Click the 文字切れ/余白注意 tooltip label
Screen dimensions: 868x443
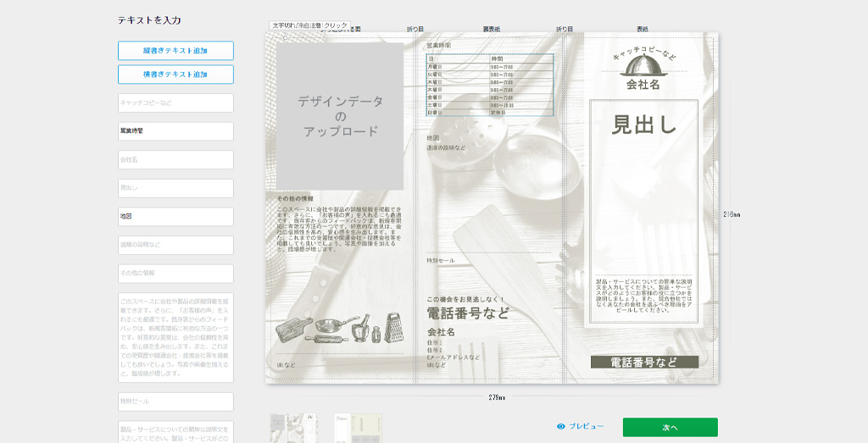click(x=310, y=25)
